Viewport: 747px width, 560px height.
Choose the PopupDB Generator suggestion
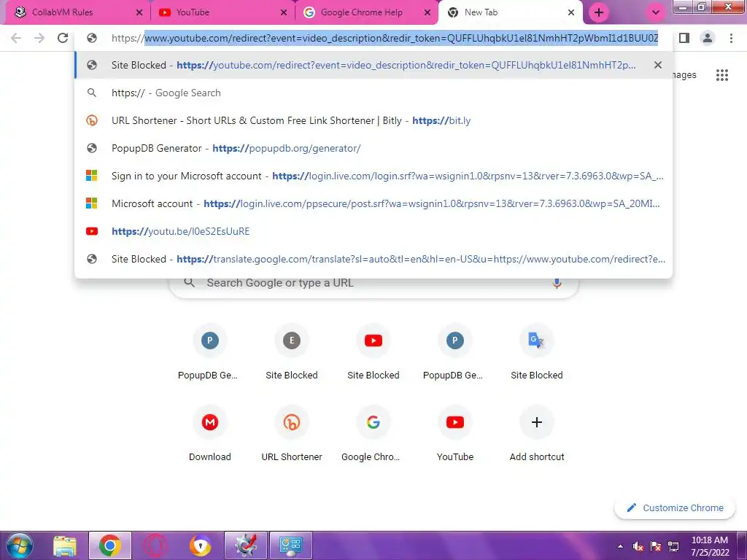[x=373, y=148]
